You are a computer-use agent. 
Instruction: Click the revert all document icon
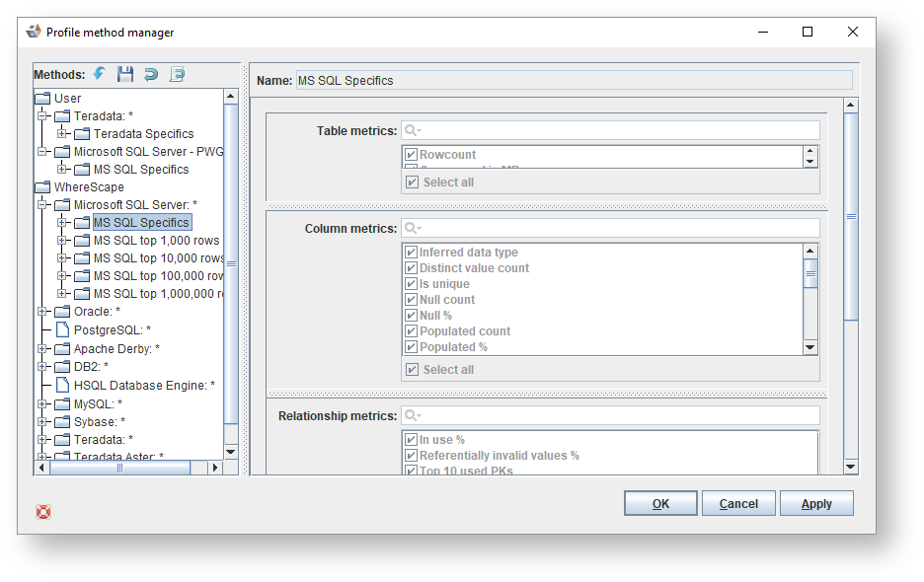tap(177, 74)
